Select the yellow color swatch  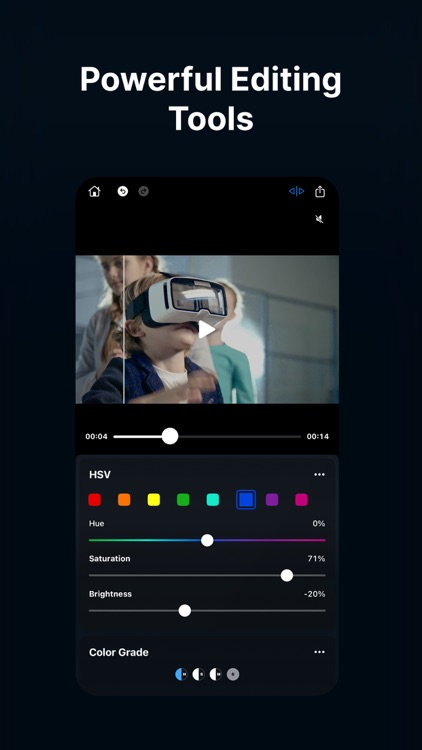[x=154, y=500]
